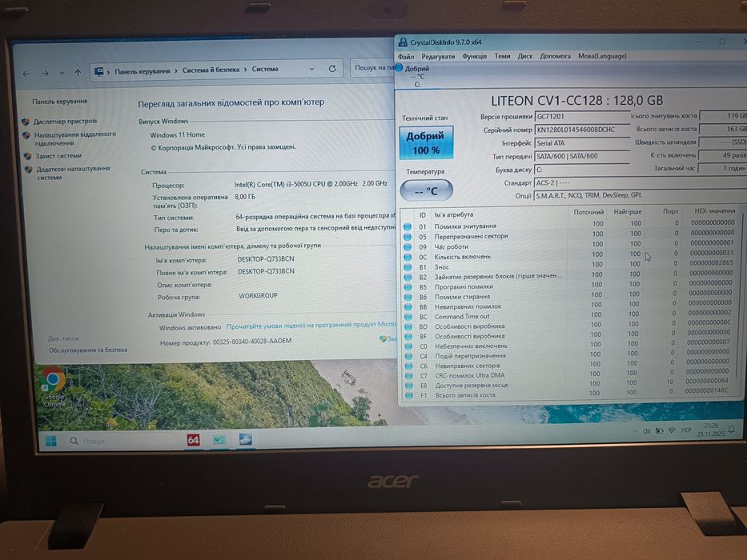Open the Мова(Language) menu

[602, 56]
